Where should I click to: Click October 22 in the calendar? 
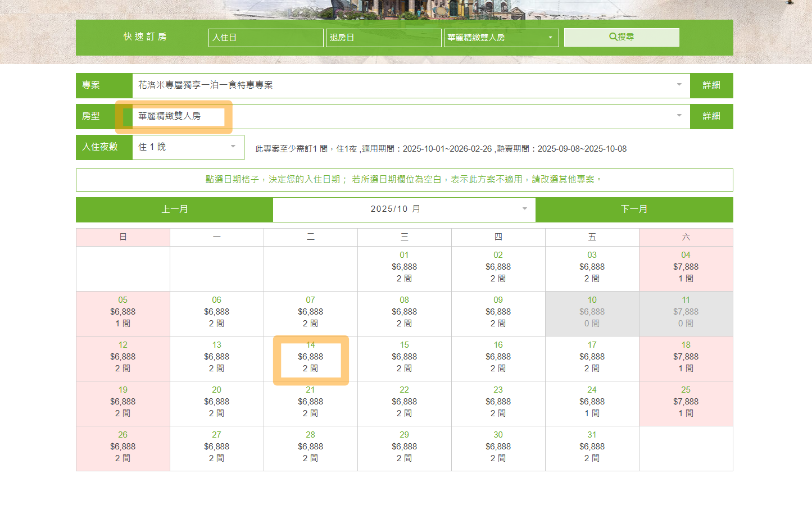click(x=404, y=402)
